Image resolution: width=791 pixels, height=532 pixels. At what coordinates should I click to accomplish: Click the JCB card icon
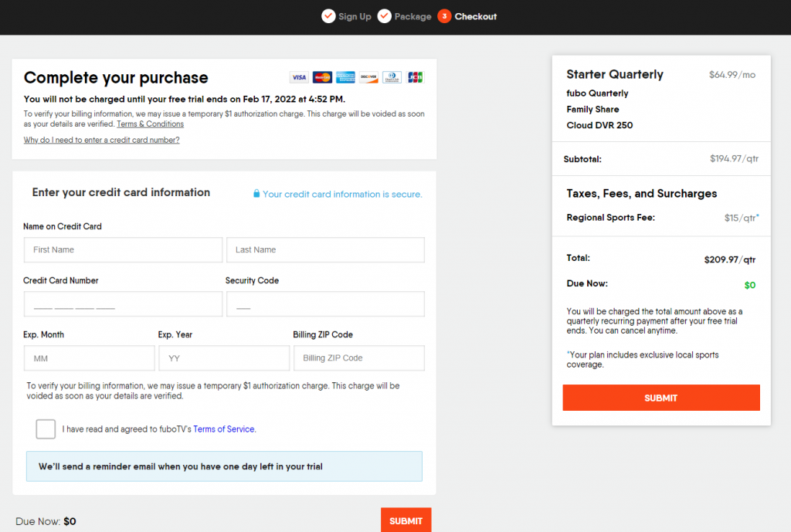click(x=415, y=77)
